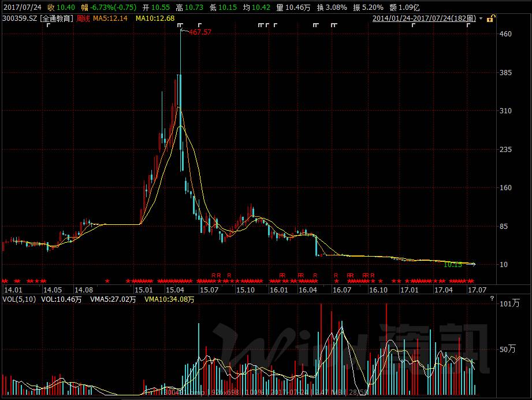Select the MA10:12.68 moving average label
532x400 pixels.
[x=155, y=18]
